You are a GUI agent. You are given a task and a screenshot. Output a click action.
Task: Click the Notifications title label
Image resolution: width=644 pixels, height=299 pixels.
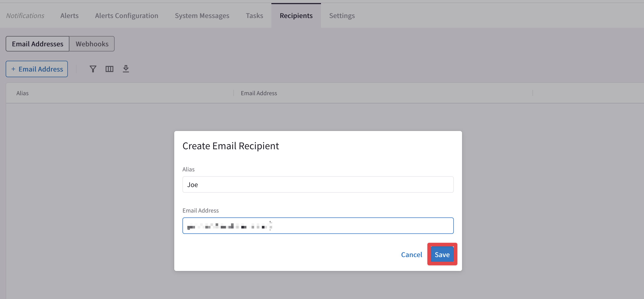[25, 16]
